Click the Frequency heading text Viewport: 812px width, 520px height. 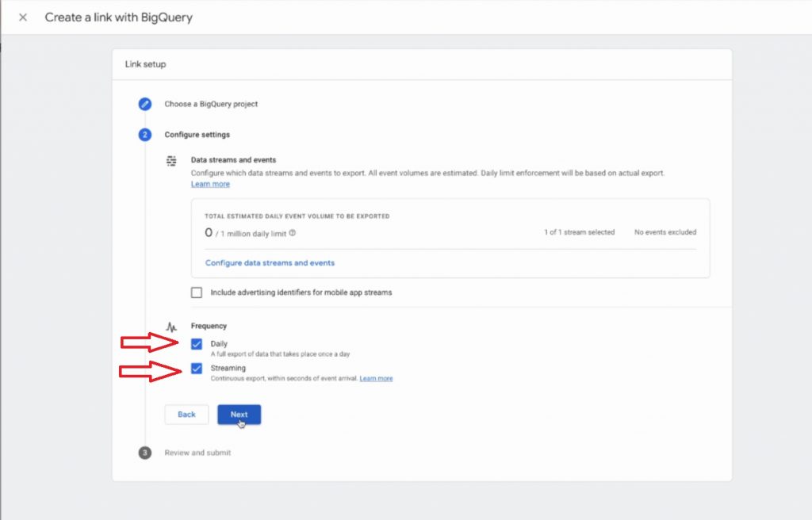209,326
